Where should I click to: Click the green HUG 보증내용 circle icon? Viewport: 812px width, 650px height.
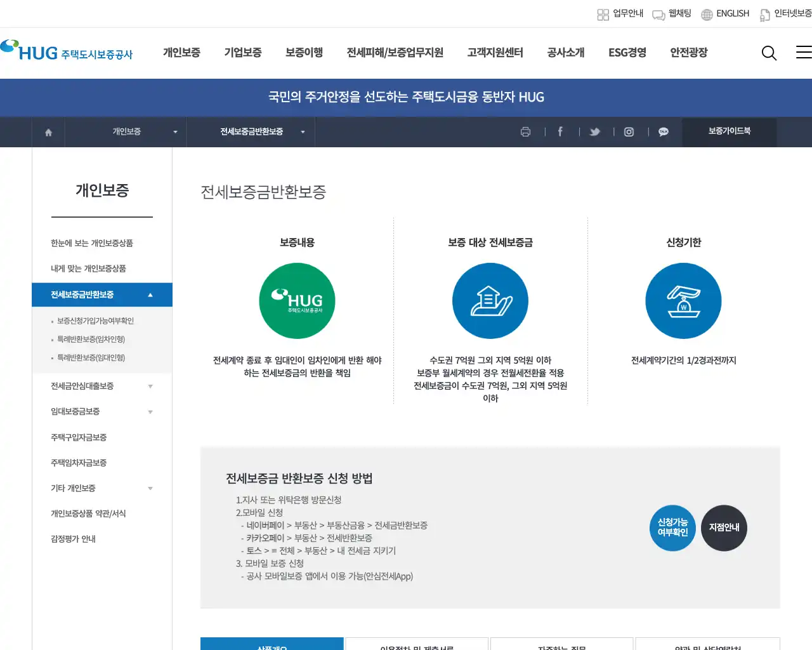[297, 300]
